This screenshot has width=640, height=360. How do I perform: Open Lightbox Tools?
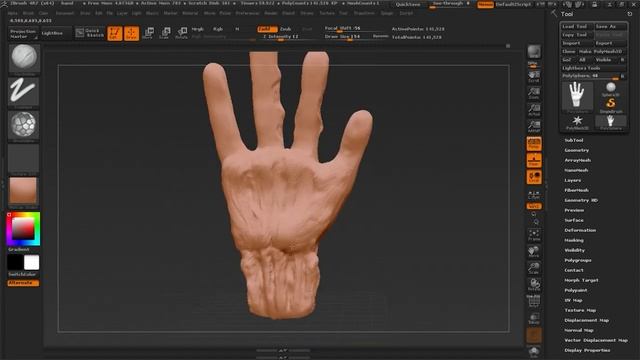[593, 68]
